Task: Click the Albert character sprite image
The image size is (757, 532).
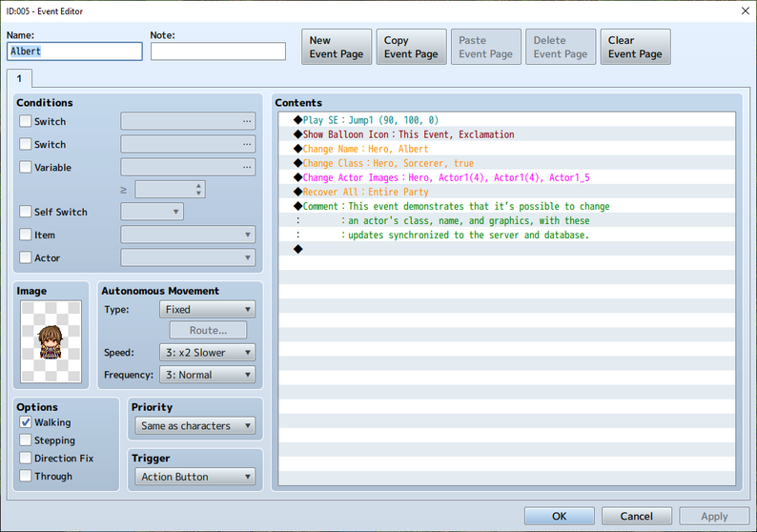Action: click(51, 341)
